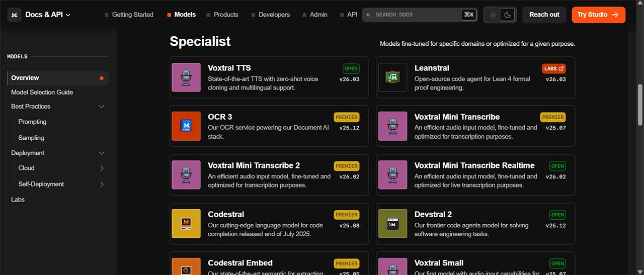The width and height of the screenshot is (644, 275).
Task: Click LABS badge on Leanstral card
Action: 553,69
